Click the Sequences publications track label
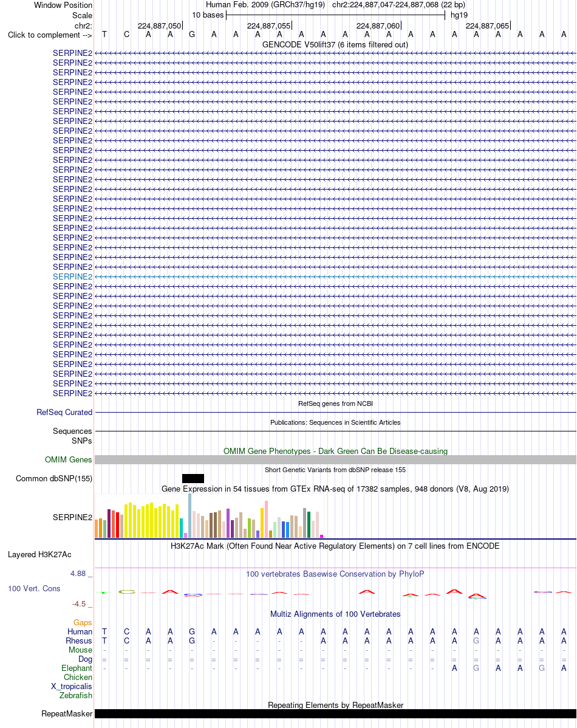Screen dimensions: 577x728 point(72,431)
